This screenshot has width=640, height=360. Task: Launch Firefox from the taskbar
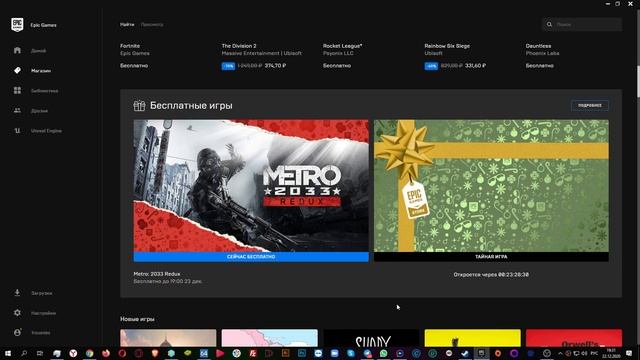click(x=106, y=353)
